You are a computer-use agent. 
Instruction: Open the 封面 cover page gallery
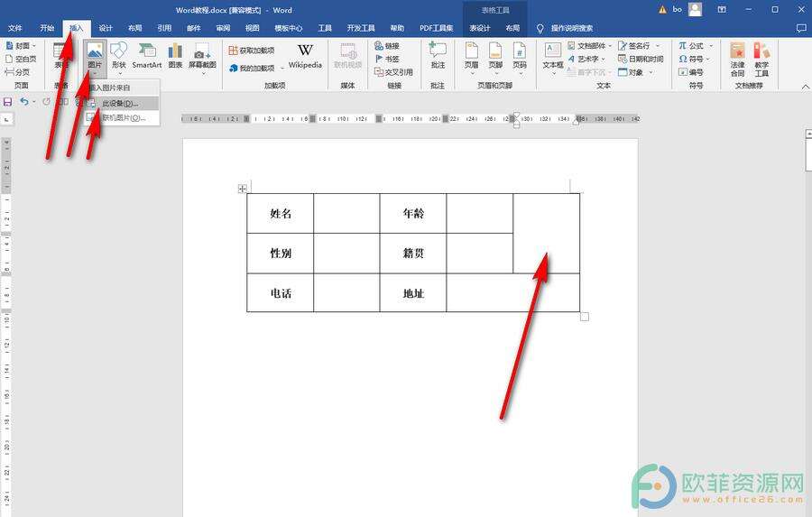21,46
